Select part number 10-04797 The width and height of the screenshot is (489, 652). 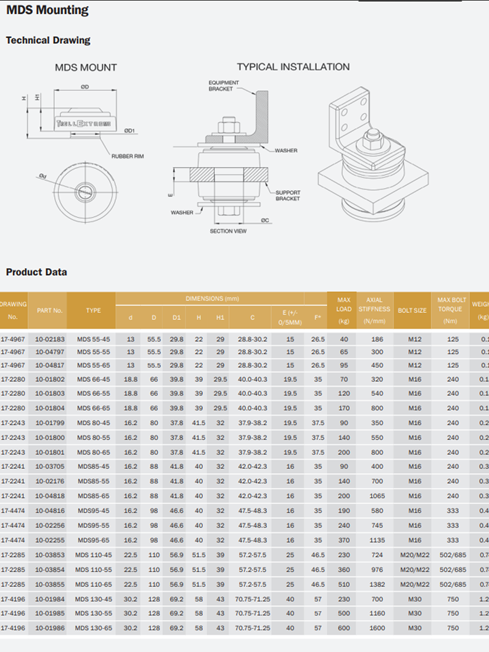click(50, 352)
